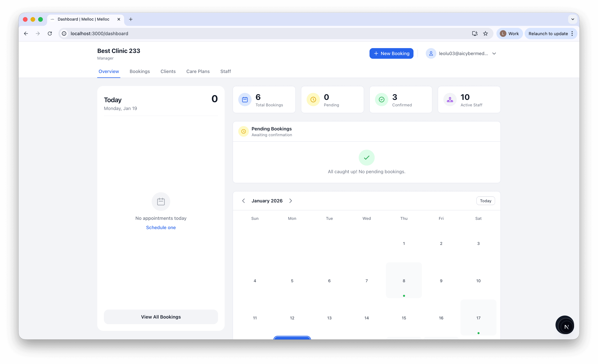Open the Care Plans tab

coord(198,71)
